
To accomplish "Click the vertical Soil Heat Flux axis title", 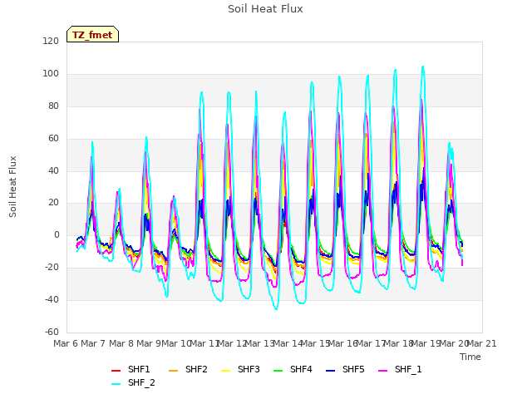I will pos(12,186).
